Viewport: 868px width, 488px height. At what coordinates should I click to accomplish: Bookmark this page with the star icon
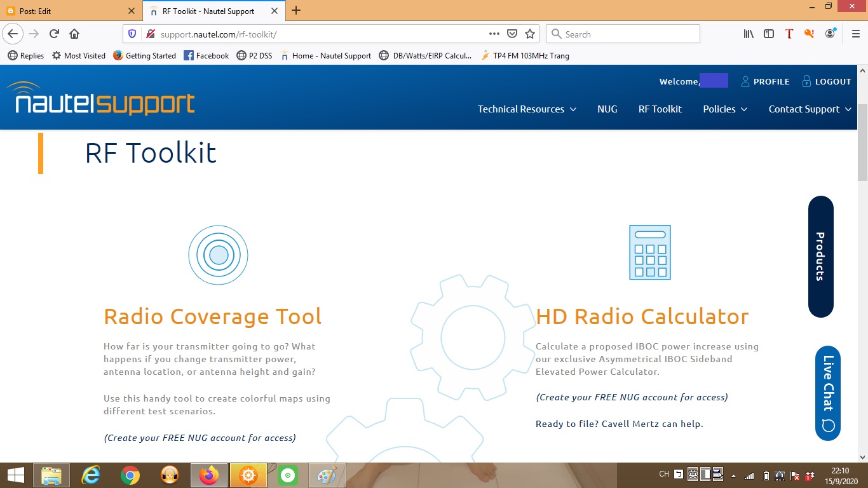(530, 34)
